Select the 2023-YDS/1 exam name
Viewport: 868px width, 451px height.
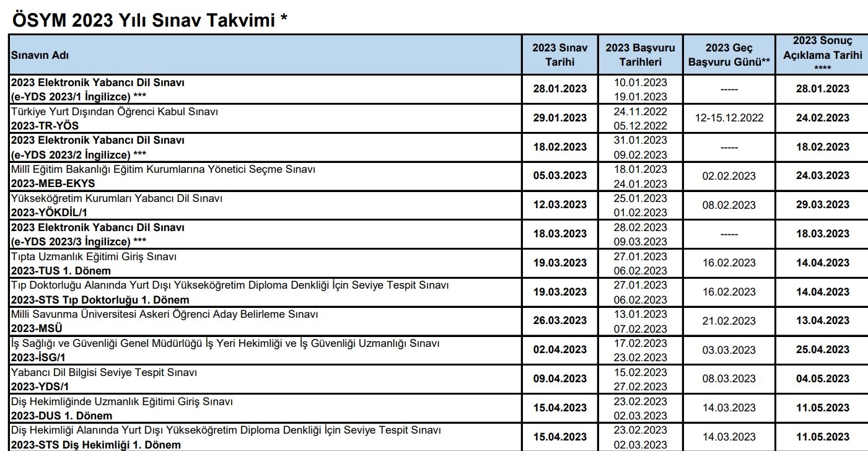[41, 387]
